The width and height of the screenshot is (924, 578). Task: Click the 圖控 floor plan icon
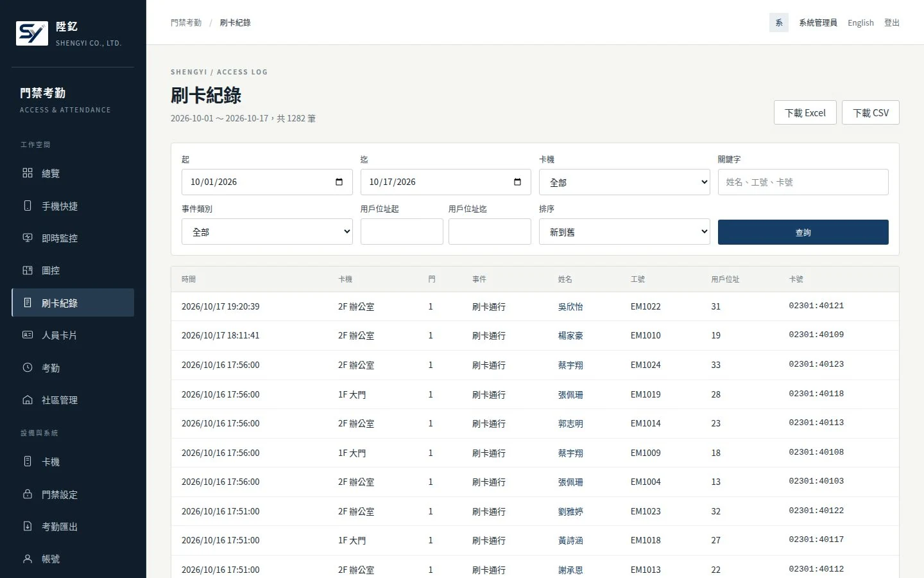tap(28, 270)
